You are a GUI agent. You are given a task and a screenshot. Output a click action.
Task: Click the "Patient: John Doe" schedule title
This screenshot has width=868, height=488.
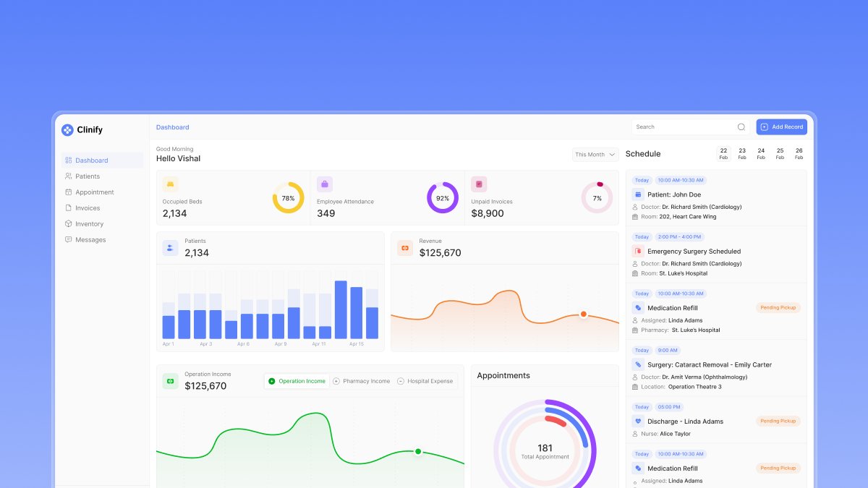pyautogui.click(x=674, y=194)
